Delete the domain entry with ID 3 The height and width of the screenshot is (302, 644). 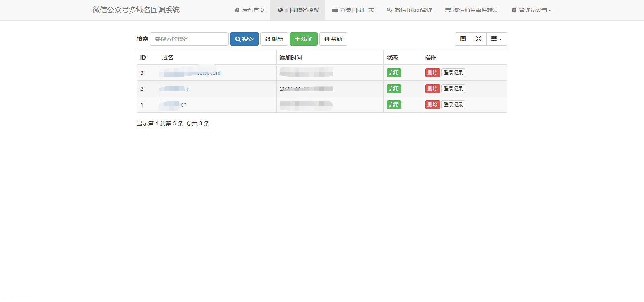click(432, 73)
